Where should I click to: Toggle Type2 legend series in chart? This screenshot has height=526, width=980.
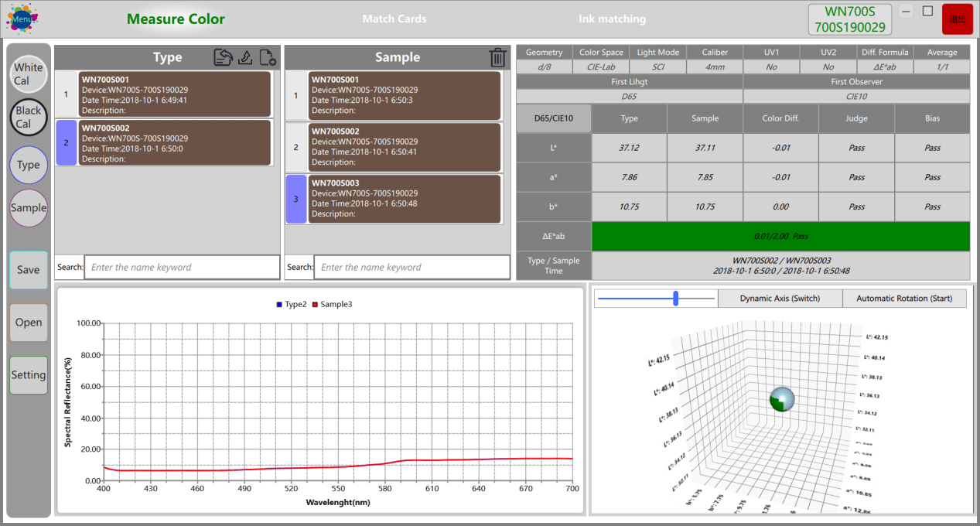[292, 305]
